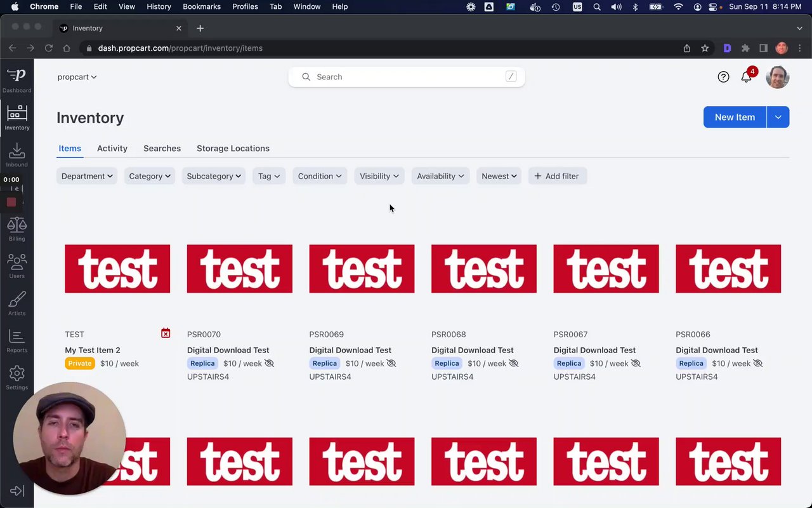Image resolution: width=812 pixels, height=508 pixels.
Task: Open the Chrome extensions puzzle icon
Action: tap(745, 48)
